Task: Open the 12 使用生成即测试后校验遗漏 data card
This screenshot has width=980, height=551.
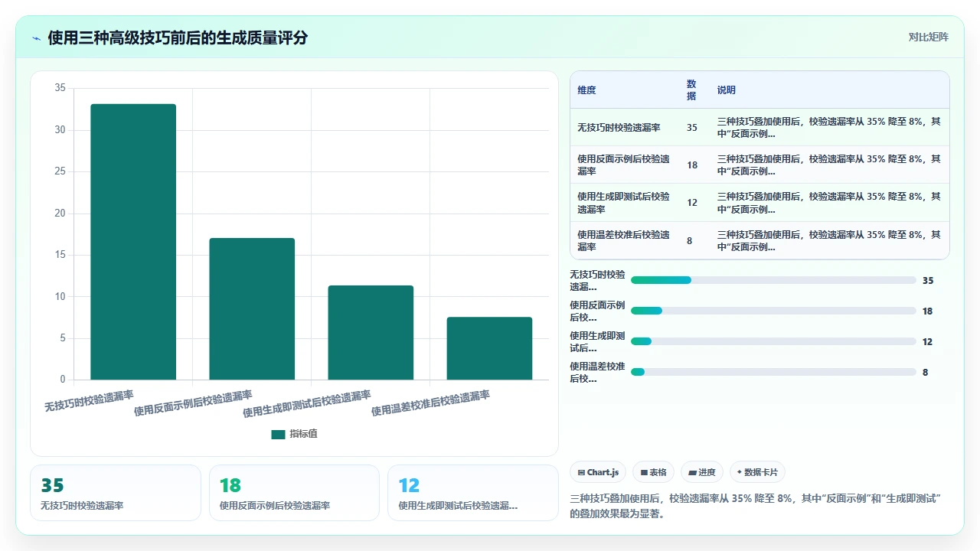Action: (473, 493)
